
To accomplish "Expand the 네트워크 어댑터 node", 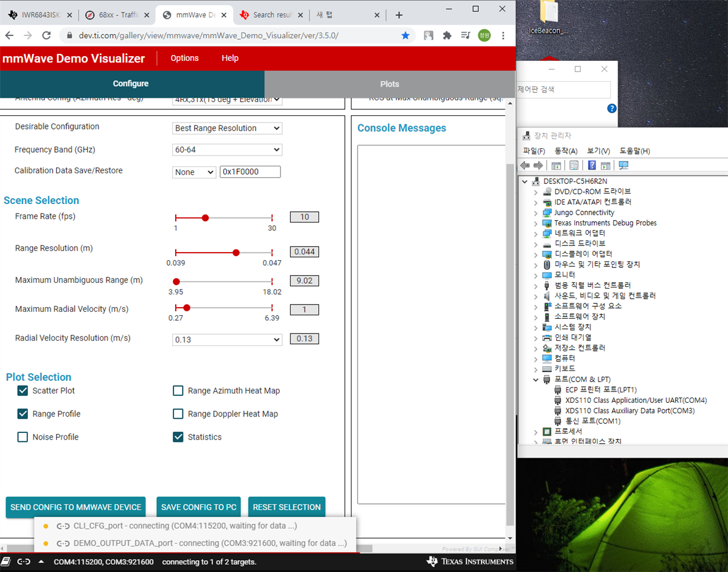I will point(536,233).
